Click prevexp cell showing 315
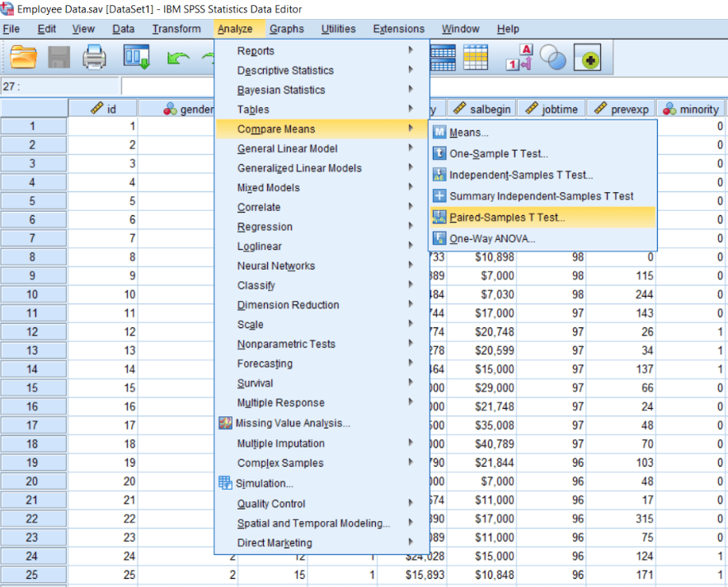Screen dimensions: 728x587 coord(621,519)
